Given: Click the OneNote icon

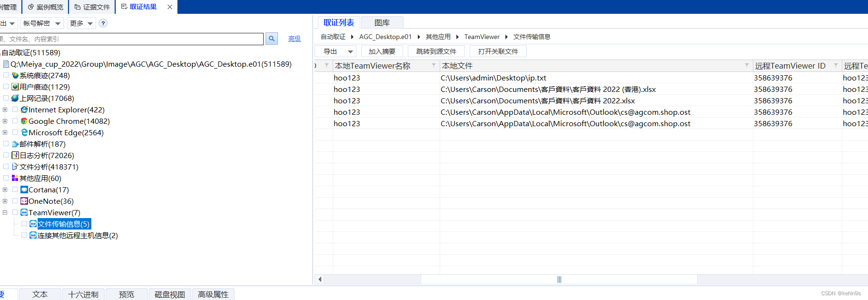Looking at the screenshot, I should 24,201.
